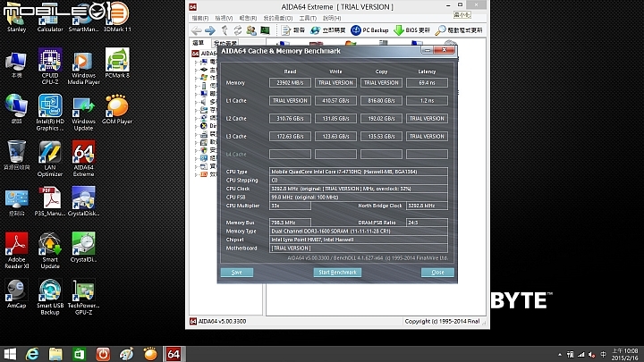Click the Up arrow icon in AIDA64 toolbar
This screenshot has width=644, height=362.
[225, 30]
